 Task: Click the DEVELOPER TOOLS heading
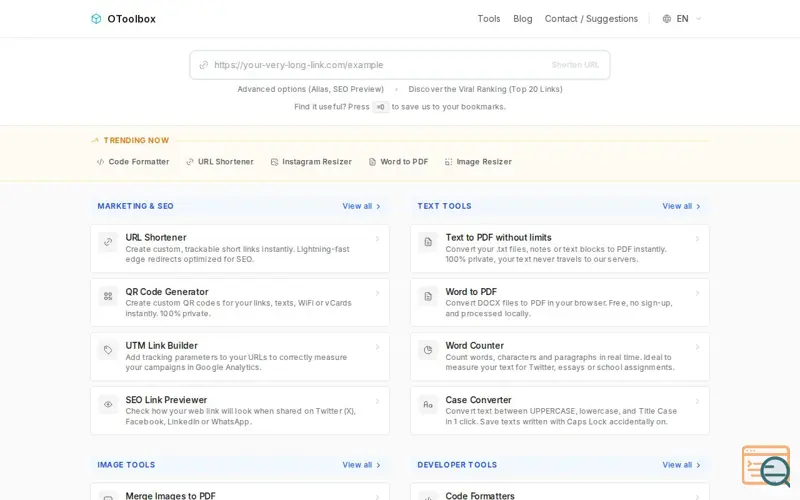[457, 465]
